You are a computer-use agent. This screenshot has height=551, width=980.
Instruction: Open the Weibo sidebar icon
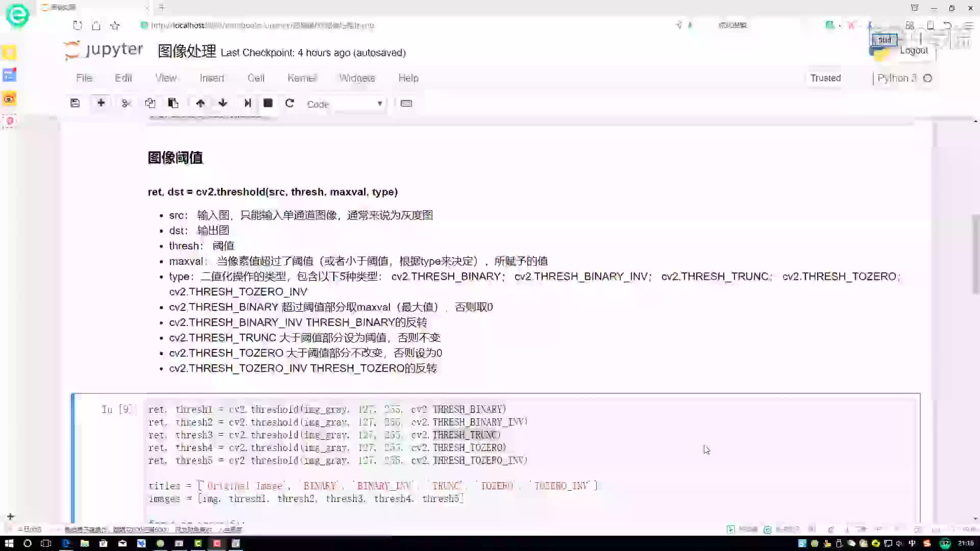click(x=9, y=98)
